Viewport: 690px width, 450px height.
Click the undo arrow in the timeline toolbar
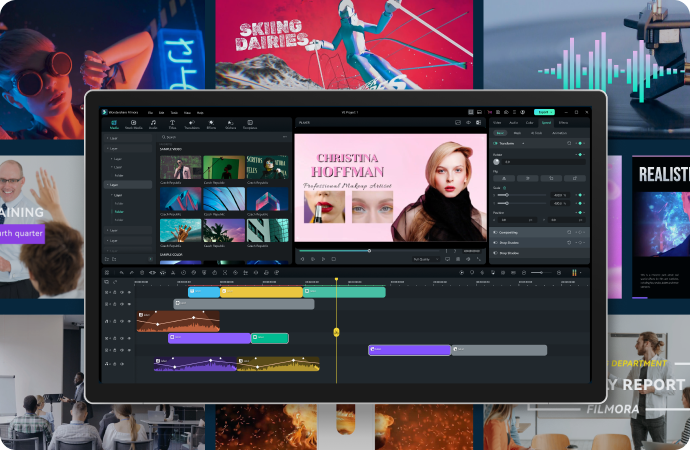click(x=121, y=273)
